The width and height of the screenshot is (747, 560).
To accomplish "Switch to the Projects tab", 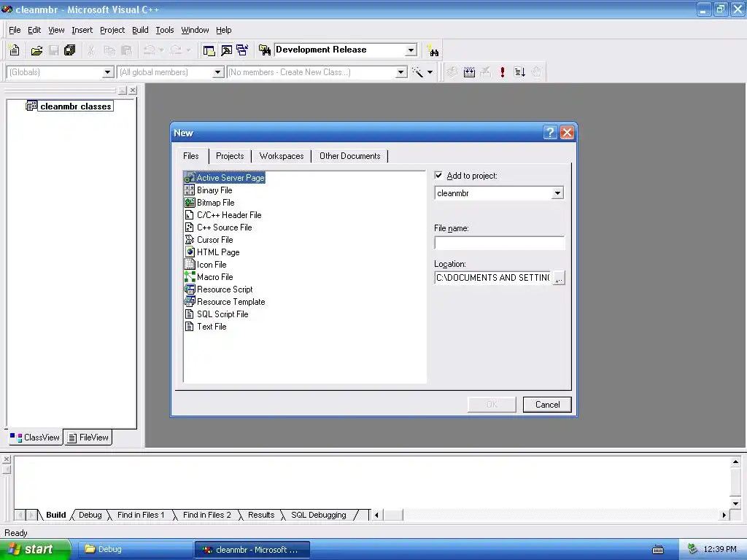I will 230,156.
